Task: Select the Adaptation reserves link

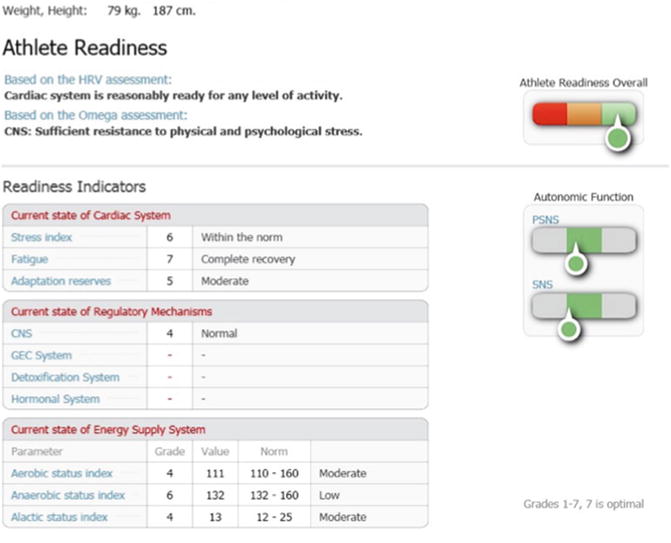Action: [x=60, y=281]
